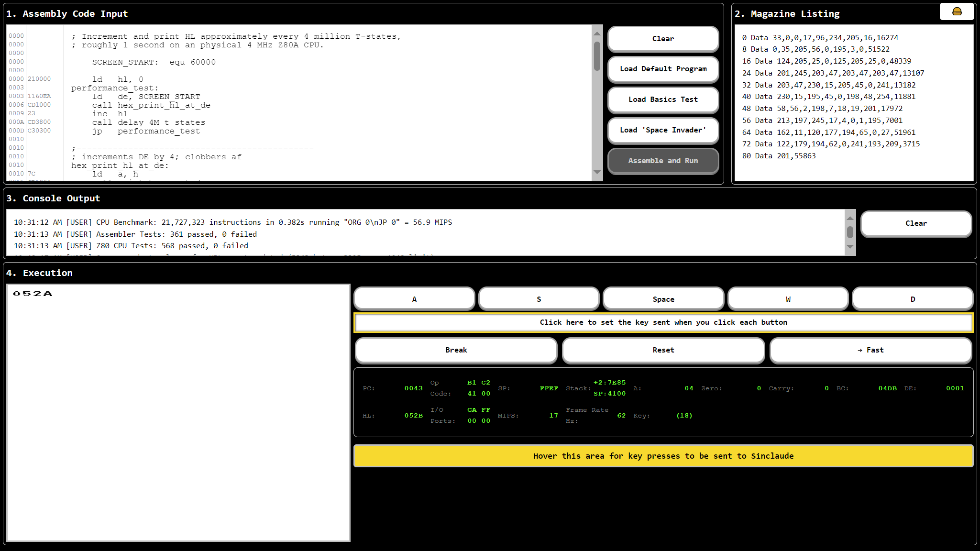Load the Basics Test program

tap(663, 99)
